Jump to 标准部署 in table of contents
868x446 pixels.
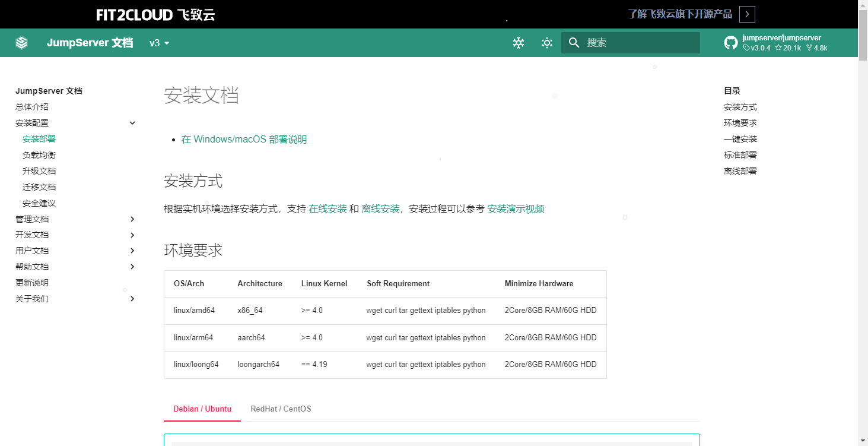click(740, 155)
